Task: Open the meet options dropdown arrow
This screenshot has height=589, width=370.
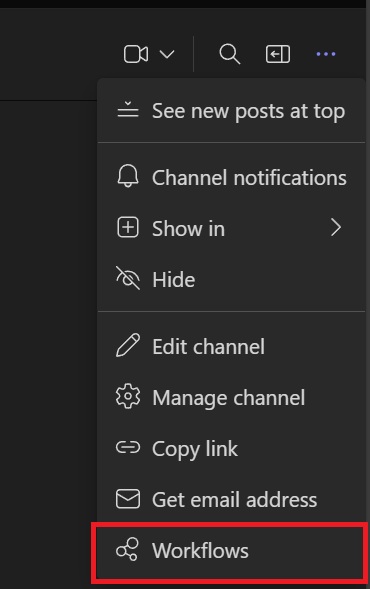Action: tap(167, 54)
